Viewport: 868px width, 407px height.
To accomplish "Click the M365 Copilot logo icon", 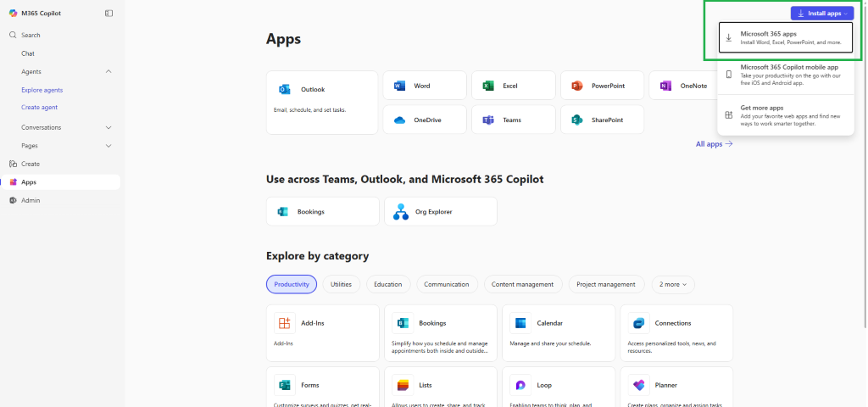I will pyautogui.click(x=13, y=14).
